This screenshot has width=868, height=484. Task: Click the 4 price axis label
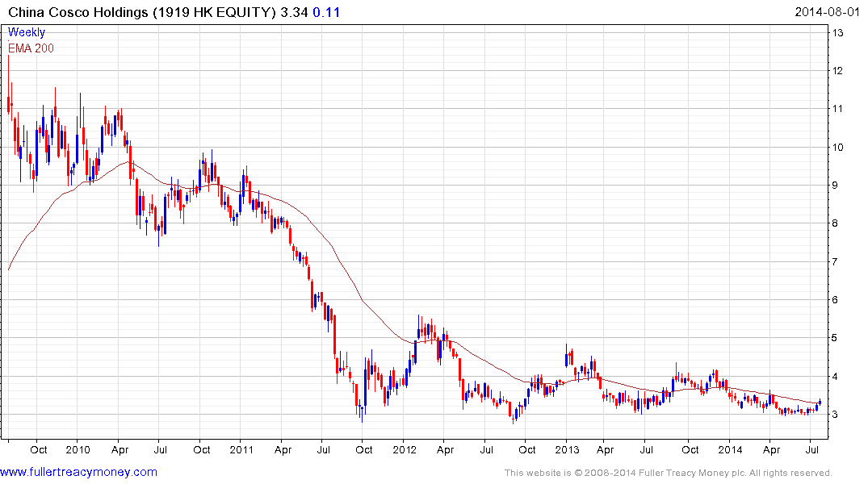coord(835,377)
